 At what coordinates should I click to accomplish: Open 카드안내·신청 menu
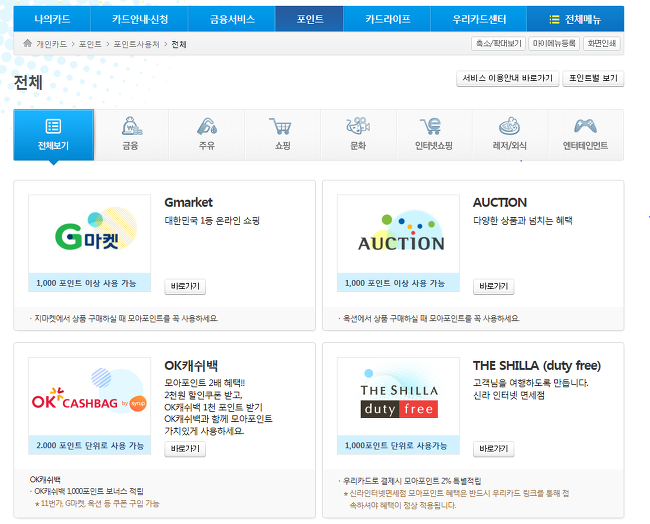(x=140, y=19)
